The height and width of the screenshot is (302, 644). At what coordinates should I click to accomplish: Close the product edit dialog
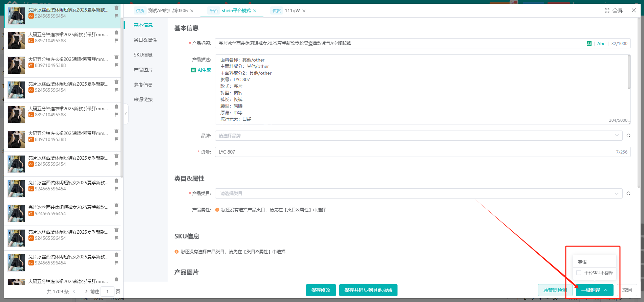[634, 10]
